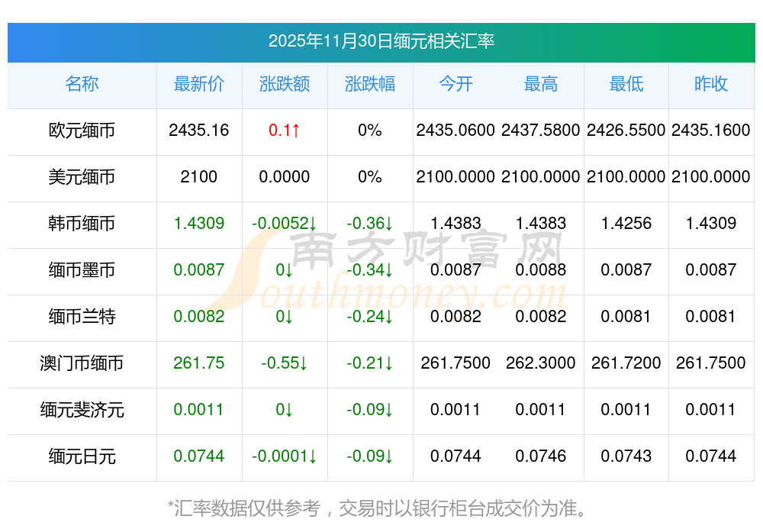Click the 欧元缅币 row name
Image resolution: width=763 pixels, height=532 pixels.
coord(82,131)
